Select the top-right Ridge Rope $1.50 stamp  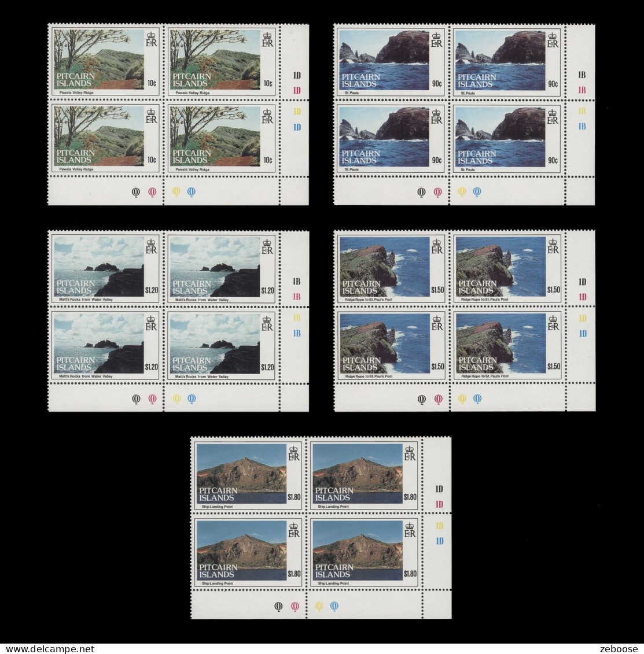[x=506, y=268]
